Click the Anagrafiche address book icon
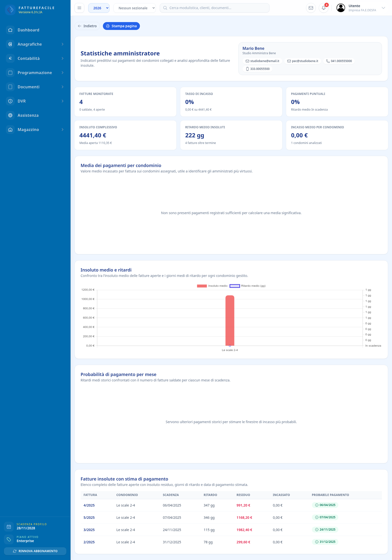This screenshot has height=560, width=392. coord(10,44)
